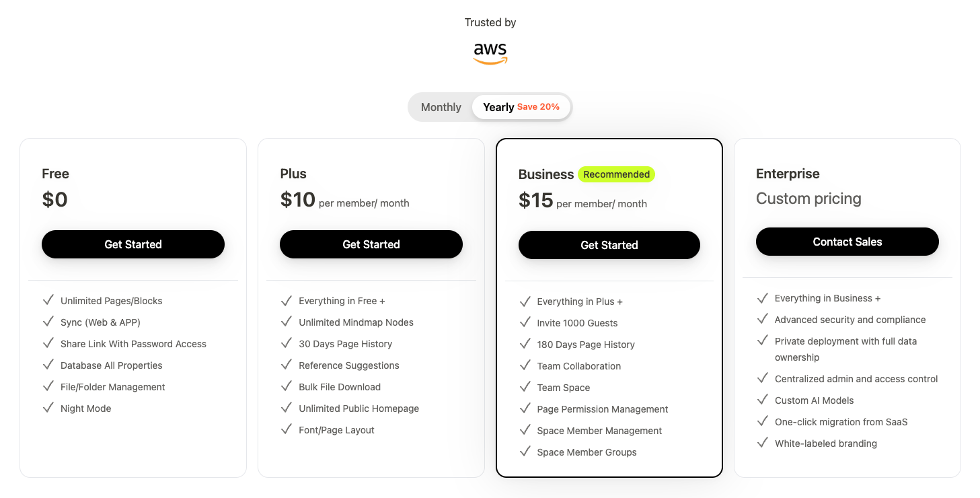Viewport: 980px width, 498px height.
Task: Click the Plus plan $10 price
Action: pos(298,200)
